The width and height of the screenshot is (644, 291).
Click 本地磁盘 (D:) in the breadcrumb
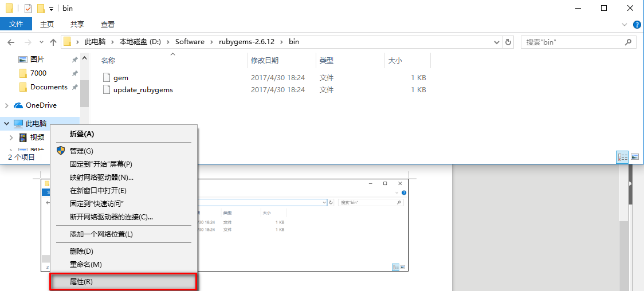click(x=140, y=42)
